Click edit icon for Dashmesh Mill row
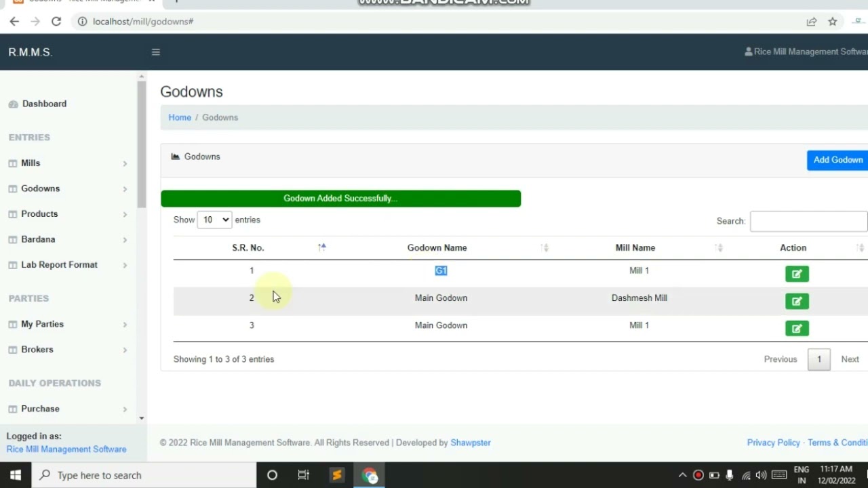The width and height of the screenshot is (868, 488). coord(797,301)
